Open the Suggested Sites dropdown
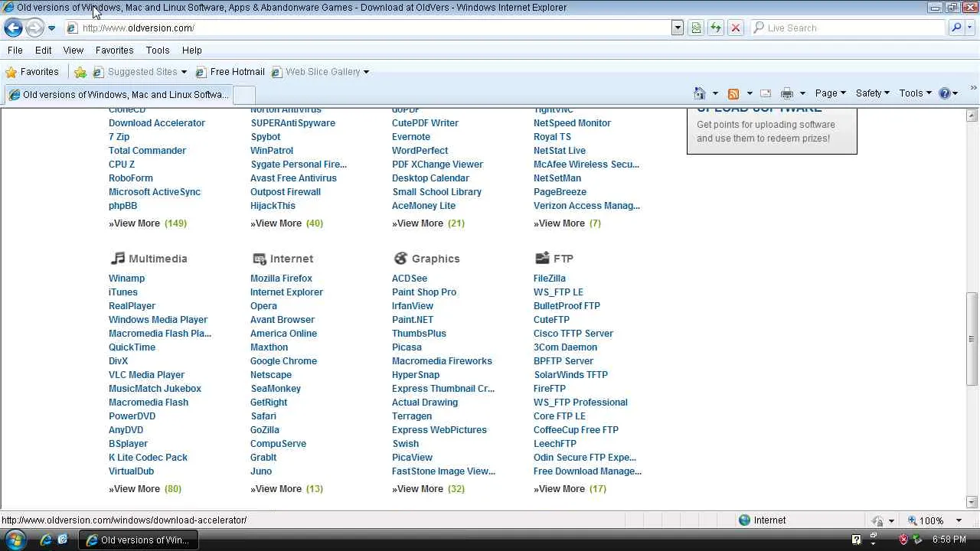 184,72
